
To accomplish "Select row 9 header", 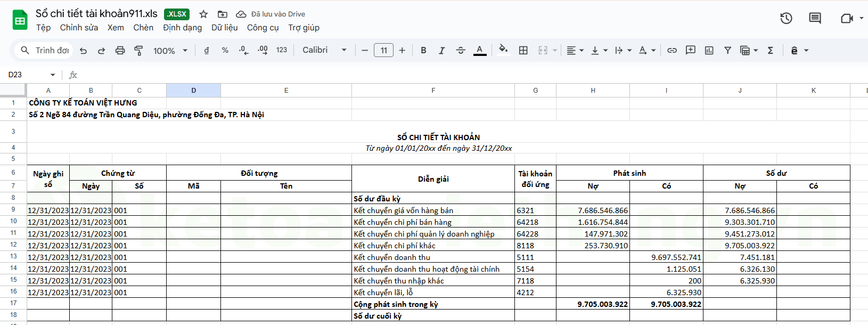I will [x=13, y=210].
